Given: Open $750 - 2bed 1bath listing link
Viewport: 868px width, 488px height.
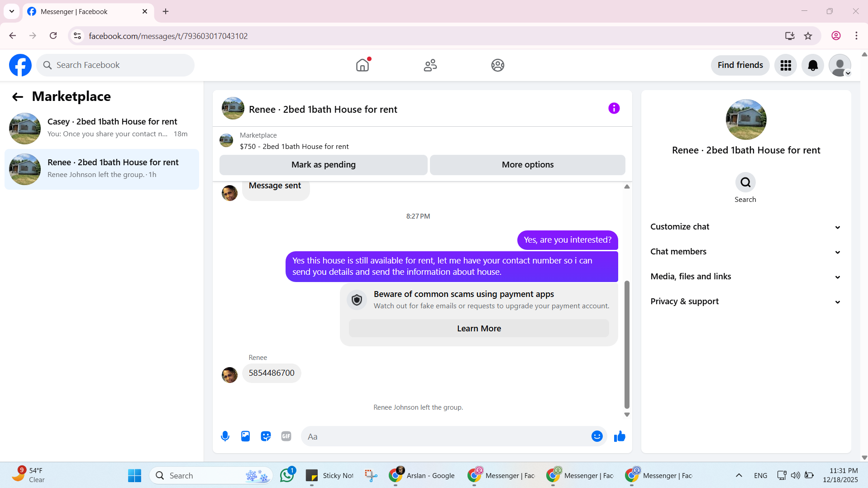Looking at the screenshot, I should click(294, 147).
